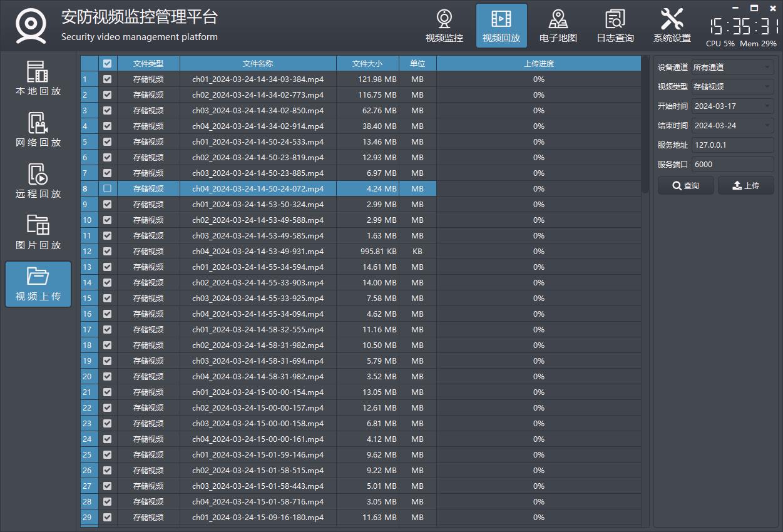
Task: Check the unchecked box in row 8
Action: coord(108,188)
